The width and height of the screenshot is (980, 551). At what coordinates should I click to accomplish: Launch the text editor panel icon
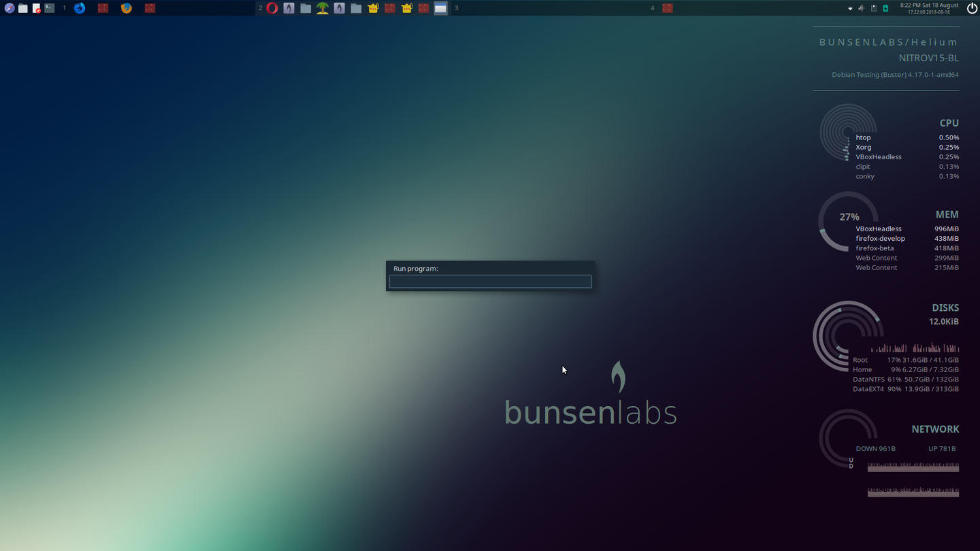tap(37, 8)
